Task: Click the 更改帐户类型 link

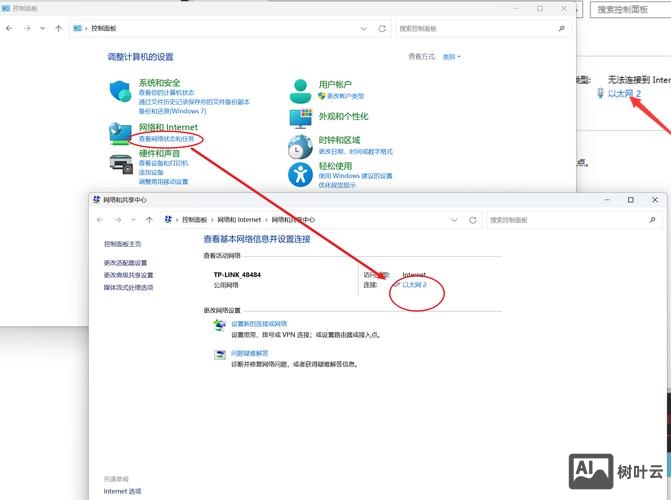Action: [345, 96]
